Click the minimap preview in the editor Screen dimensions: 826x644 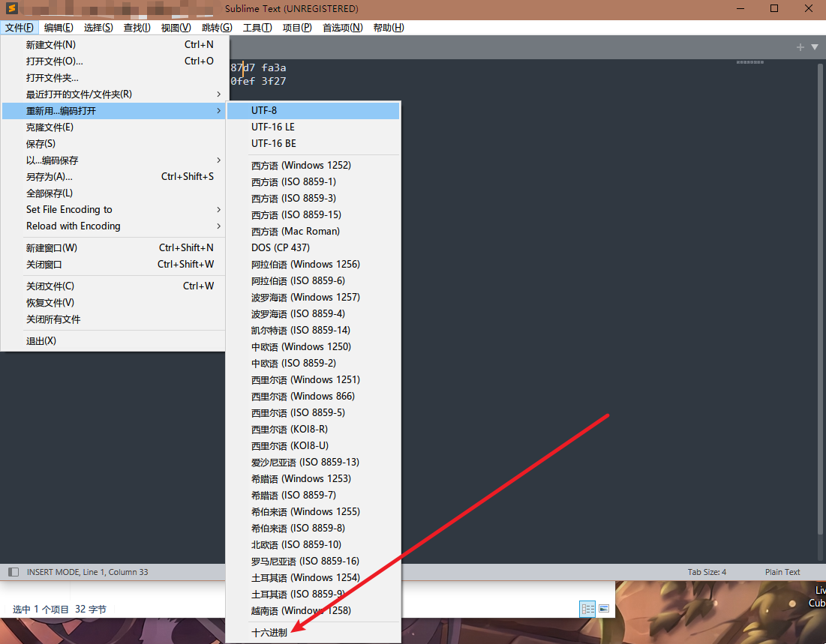click(x=749, y=62)
